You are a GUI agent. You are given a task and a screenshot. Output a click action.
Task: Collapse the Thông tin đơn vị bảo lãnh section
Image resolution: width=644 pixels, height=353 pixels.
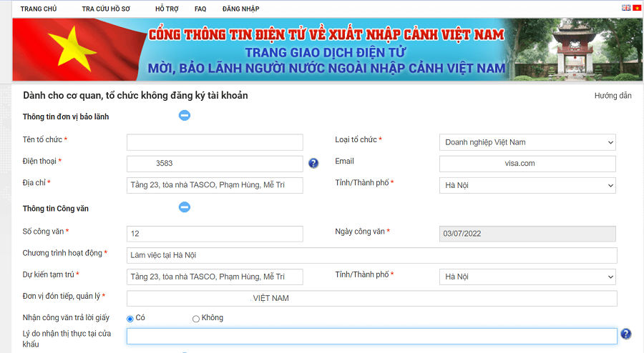pos(185,115)
